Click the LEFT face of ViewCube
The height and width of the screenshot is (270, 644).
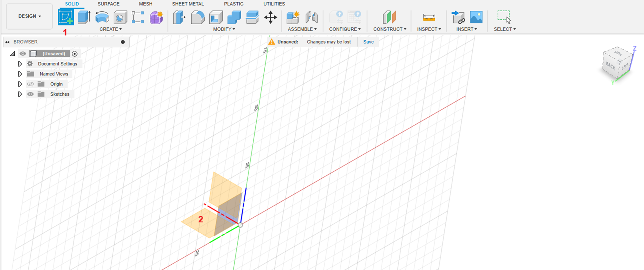[625, 67]
